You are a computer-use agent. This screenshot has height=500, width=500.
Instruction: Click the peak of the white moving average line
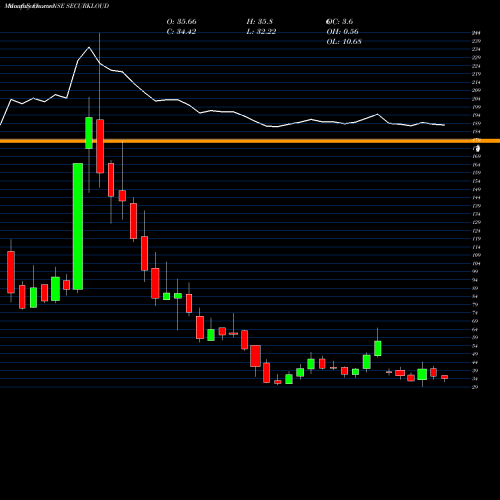tap(89, 47)
